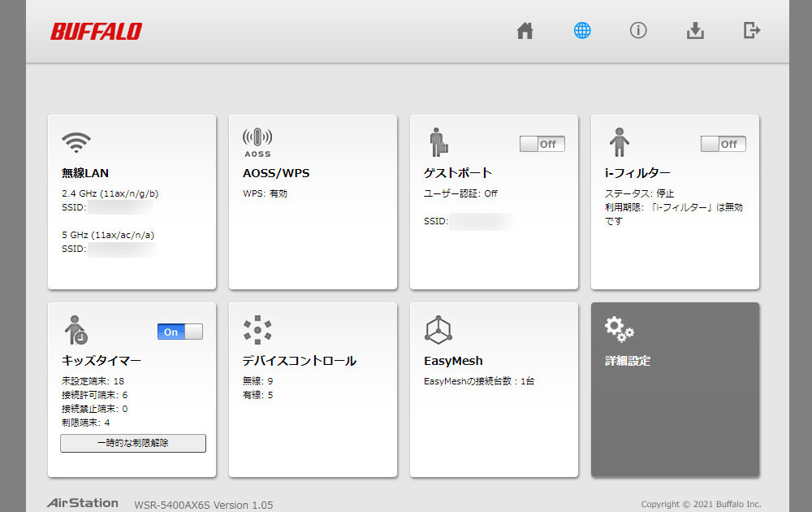This screenshot has height=512, width=812.
Task: Enable the i-フィルター switch
Action: [x=723, y=144]
